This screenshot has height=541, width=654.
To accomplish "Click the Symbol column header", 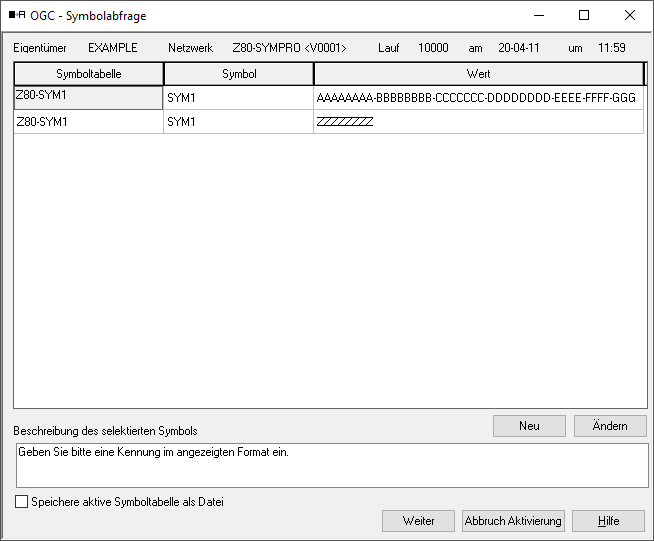I will pos(238,74).
